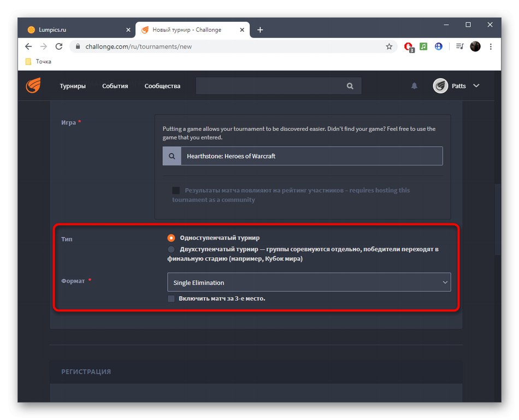
Task: Select the Двухступенчатый турнир radio button
Action: (x=170, y=249)
